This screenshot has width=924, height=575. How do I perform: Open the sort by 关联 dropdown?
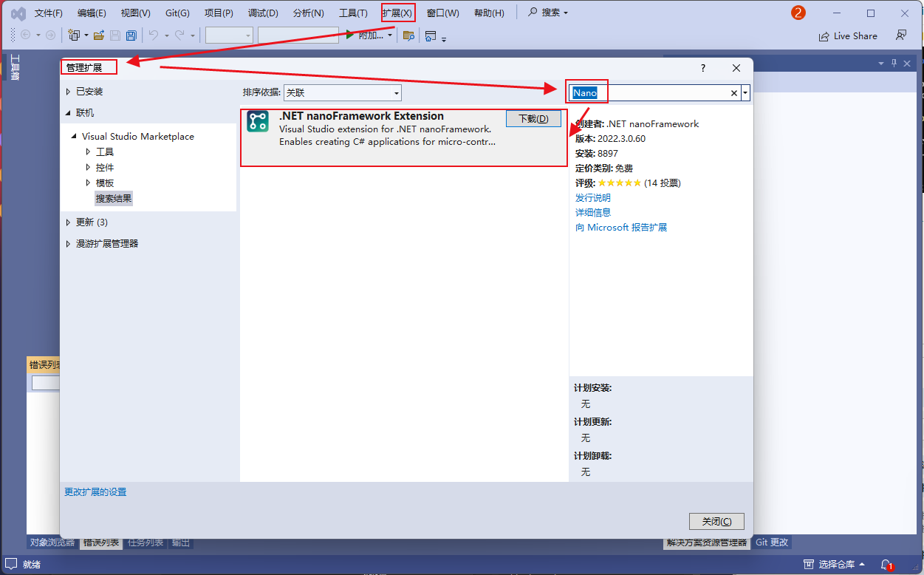342,92
